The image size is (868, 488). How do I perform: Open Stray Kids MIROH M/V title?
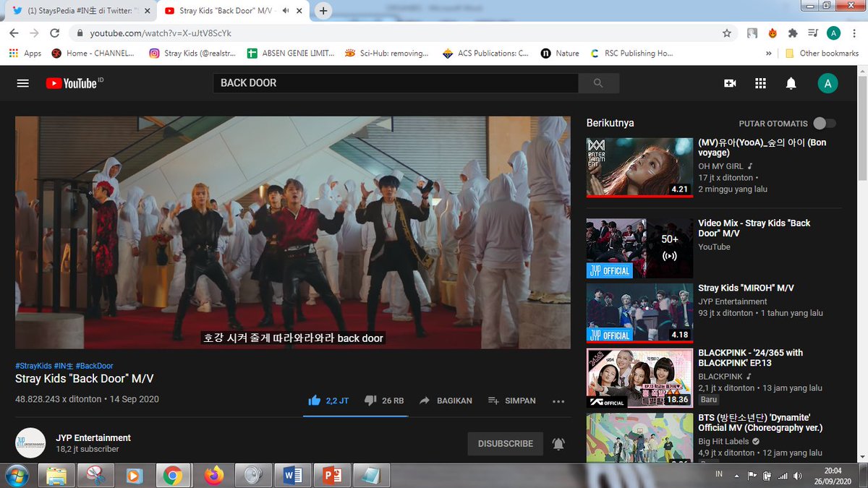[746, 288]
